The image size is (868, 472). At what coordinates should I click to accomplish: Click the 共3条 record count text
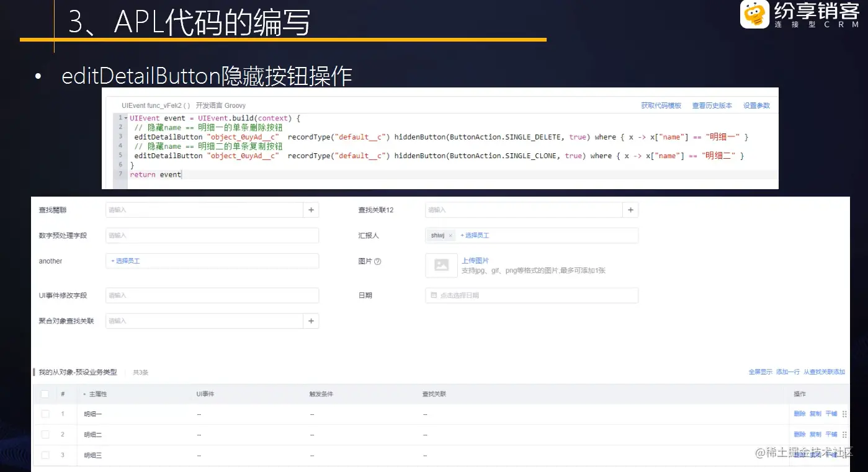(141, 373)
